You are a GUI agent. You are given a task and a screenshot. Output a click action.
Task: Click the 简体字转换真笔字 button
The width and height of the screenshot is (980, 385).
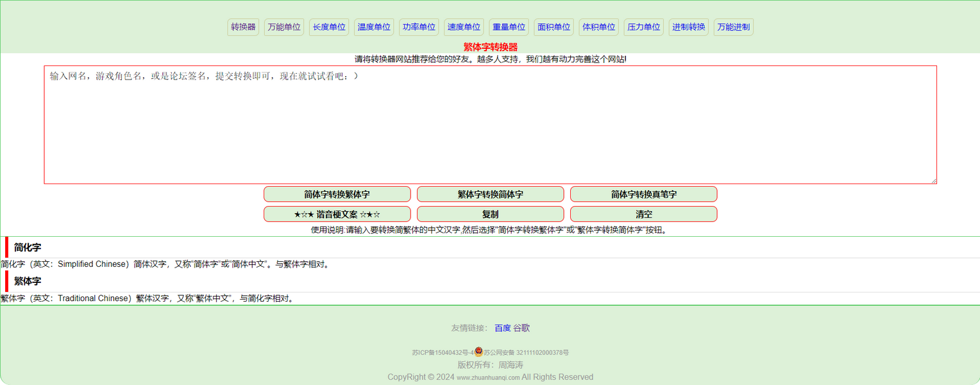click(x=643, y=194)
